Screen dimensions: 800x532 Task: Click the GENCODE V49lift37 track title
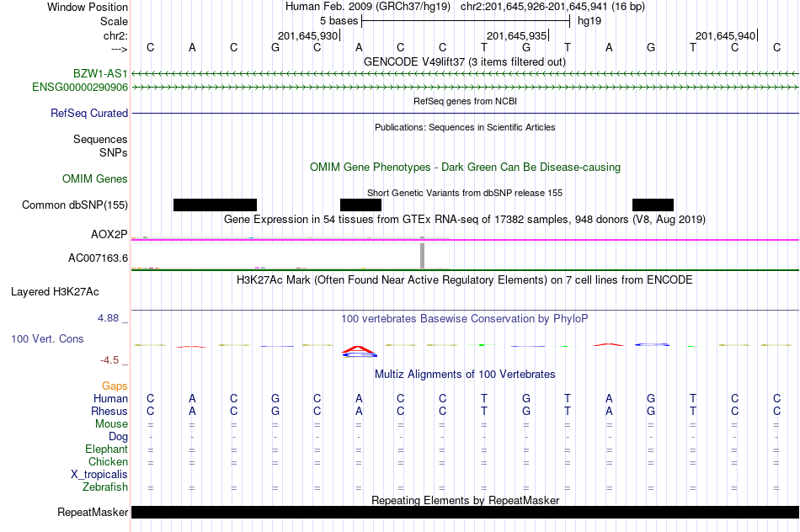(465, 61)
